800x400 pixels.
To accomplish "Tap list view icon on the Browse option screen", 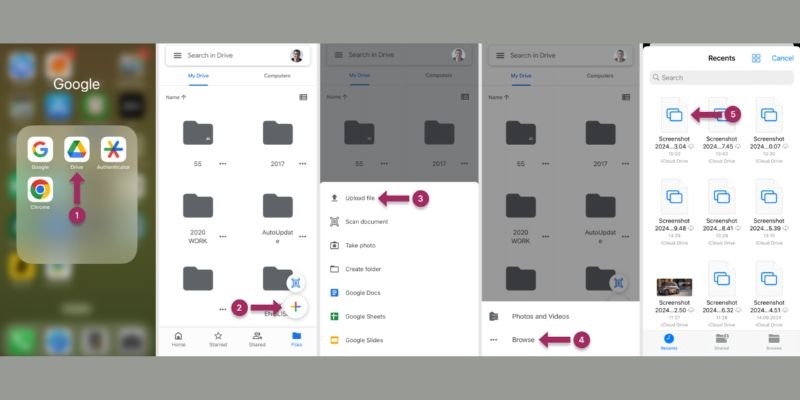I will tap(626, 97).
